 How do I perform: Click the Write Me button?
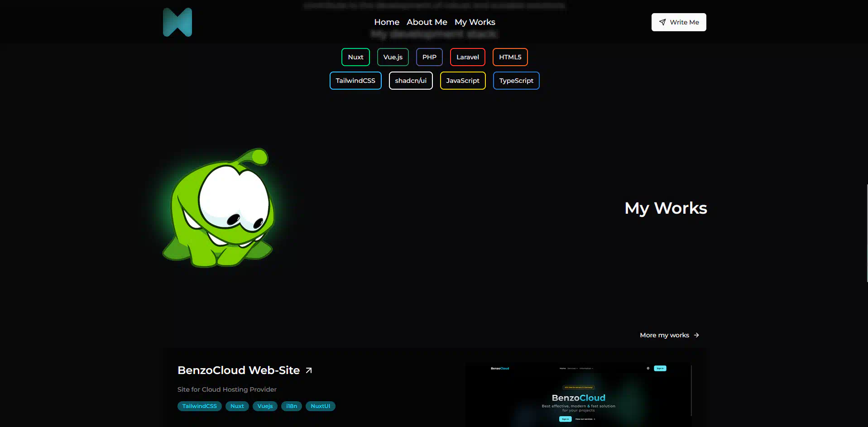coord(679,22)
